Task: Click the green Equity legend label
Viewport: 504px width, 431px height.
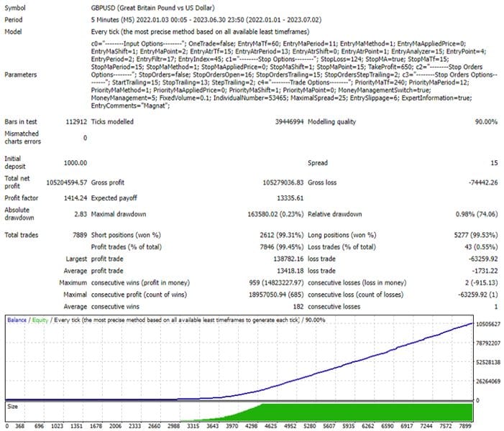Action: tap(40, 320)
